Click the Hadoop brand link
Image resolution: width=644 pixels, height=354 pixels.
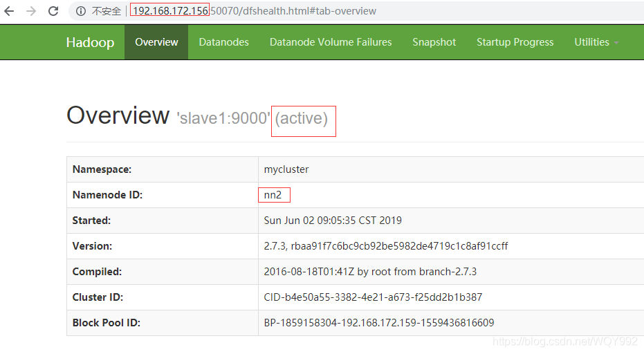point(91,42)
